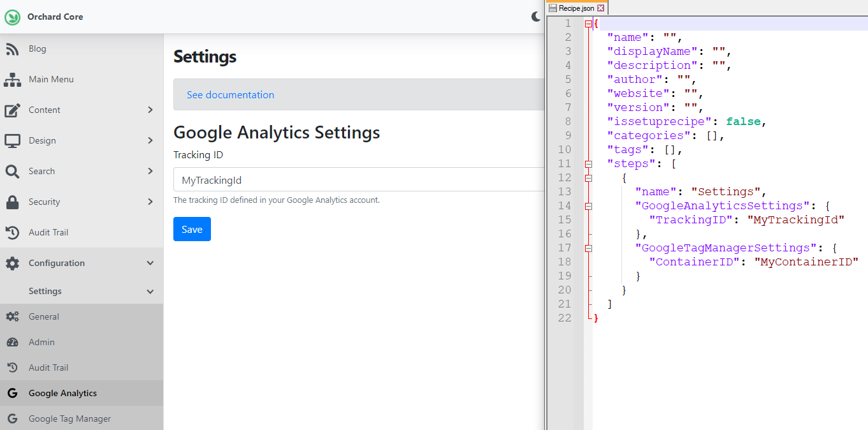The width and height of the screenshot is (868, 430).
Task: Collapse code fold marker on line 1
Action: point(588,24)
